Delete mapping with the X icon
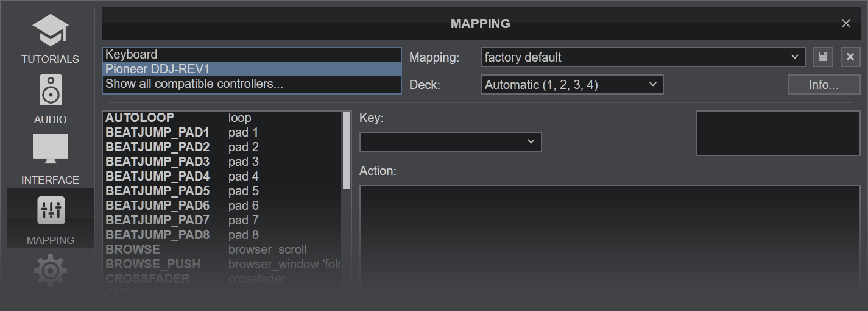Image resolution: width=868 pixels, height=311 pixels. point(850,57)
